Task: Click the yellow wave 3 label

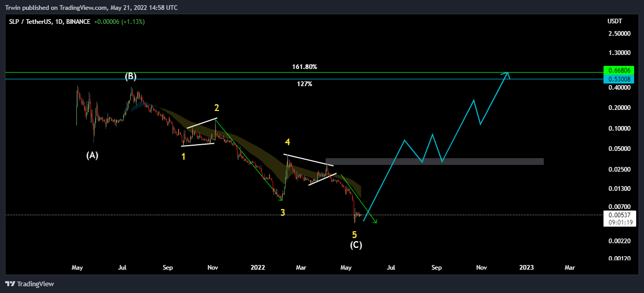Action: (283, 212)
